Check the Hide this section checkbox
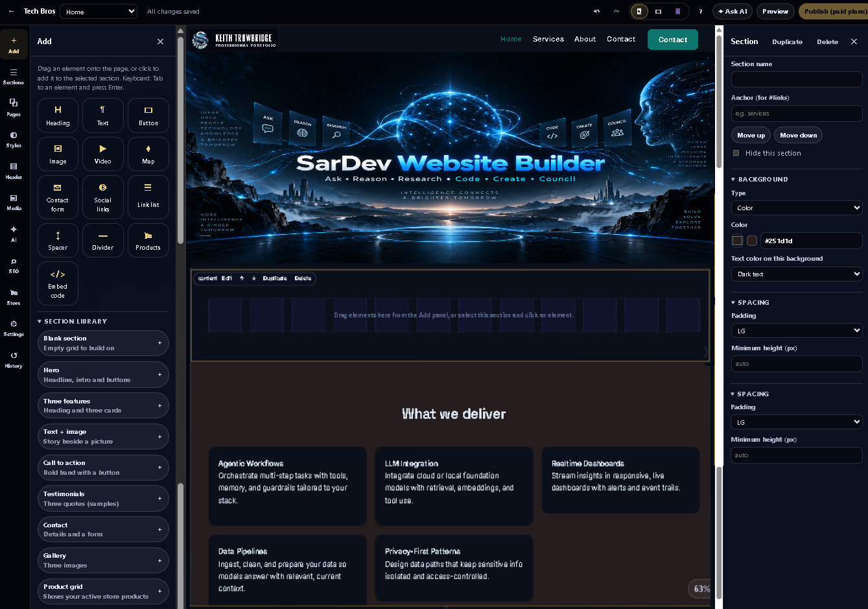The width and height of the screenshot is (868, 609). coord(736,153)
